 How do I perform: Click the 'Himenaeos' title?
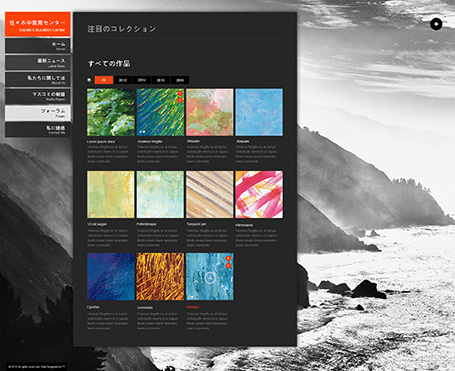(x=244, y=225)
